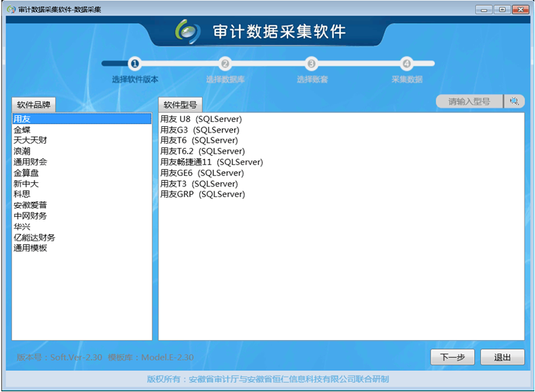Maximize the 审计数据采集软件 window

click(502, 10)
